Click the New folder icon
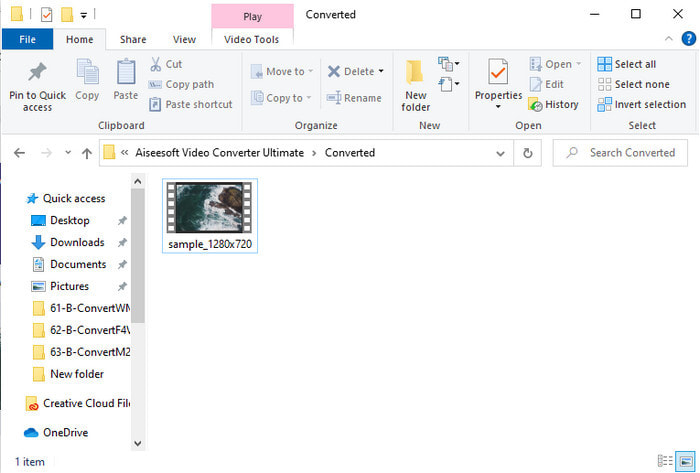 pos(416,74)
